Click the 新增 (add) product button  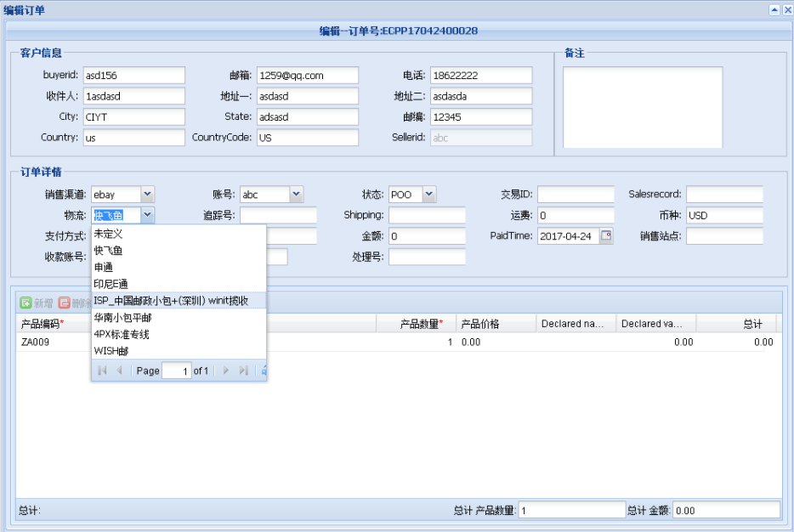[x=37, y=303]
